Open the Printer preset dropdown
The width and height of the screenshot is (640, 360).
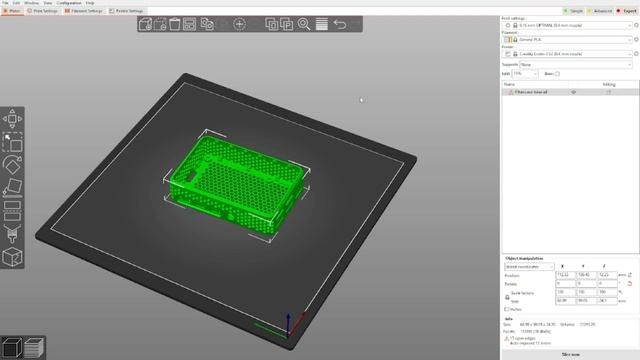567,54
